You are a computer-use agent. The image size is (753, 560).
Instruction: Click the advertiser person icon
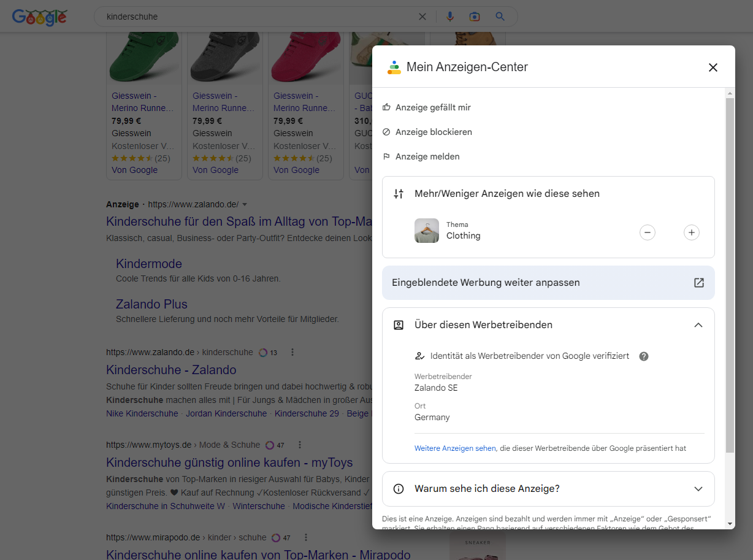(399, 325)
